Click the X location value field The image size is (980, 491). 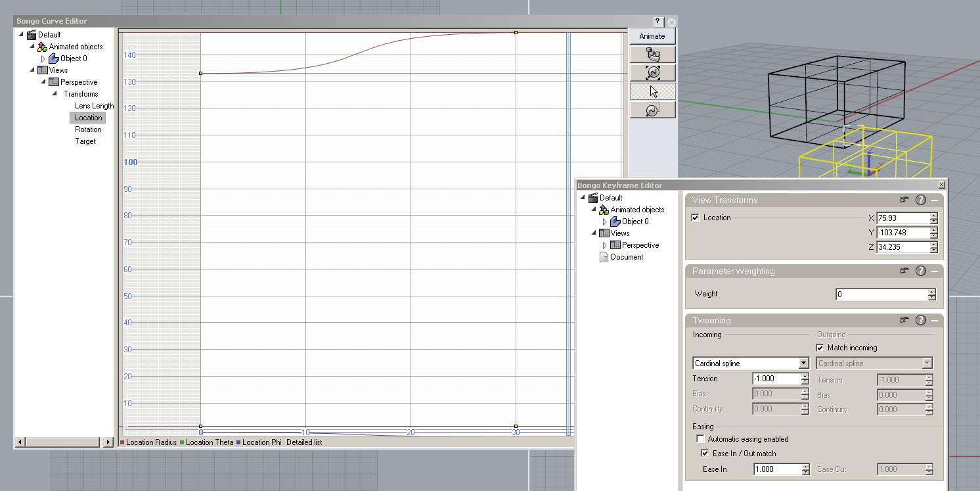pos(902,218)
